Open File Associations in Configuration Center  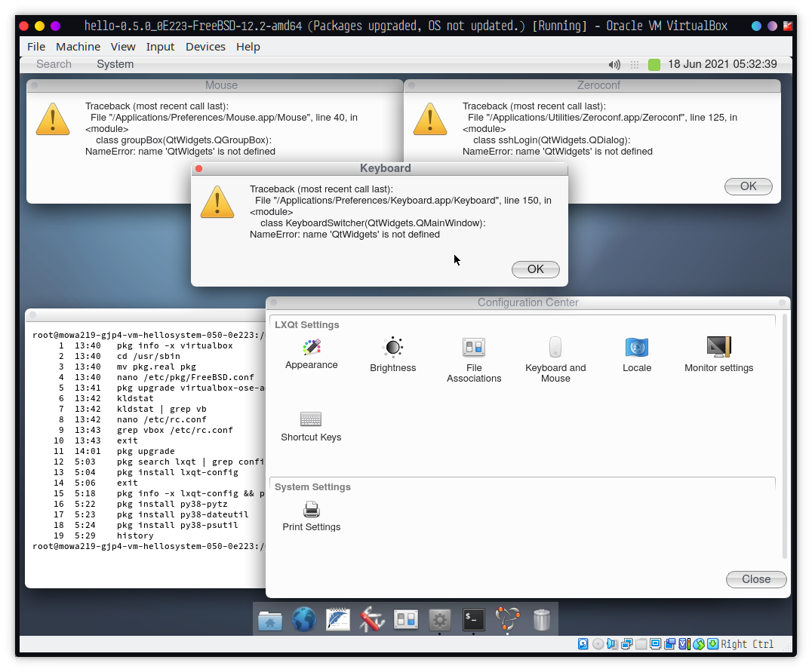pyautogui.click(x=474, y=348)
